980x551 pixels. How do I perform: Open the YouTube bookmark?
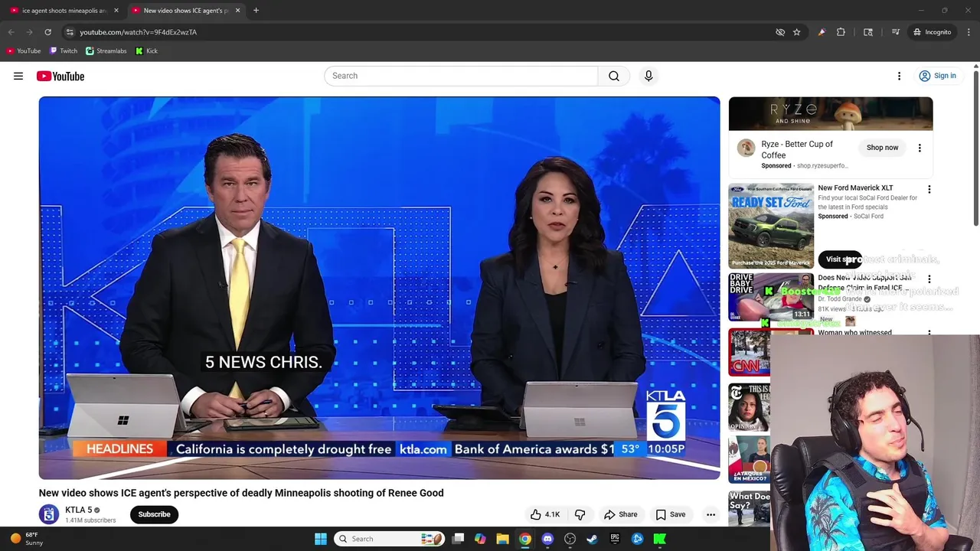(x=24, y=51)
